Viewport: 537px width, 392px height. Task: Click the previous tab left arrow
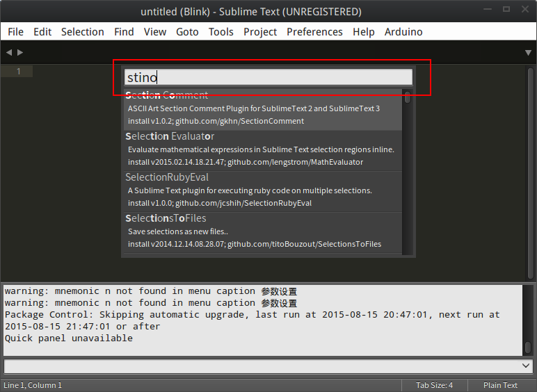[9, 52]
